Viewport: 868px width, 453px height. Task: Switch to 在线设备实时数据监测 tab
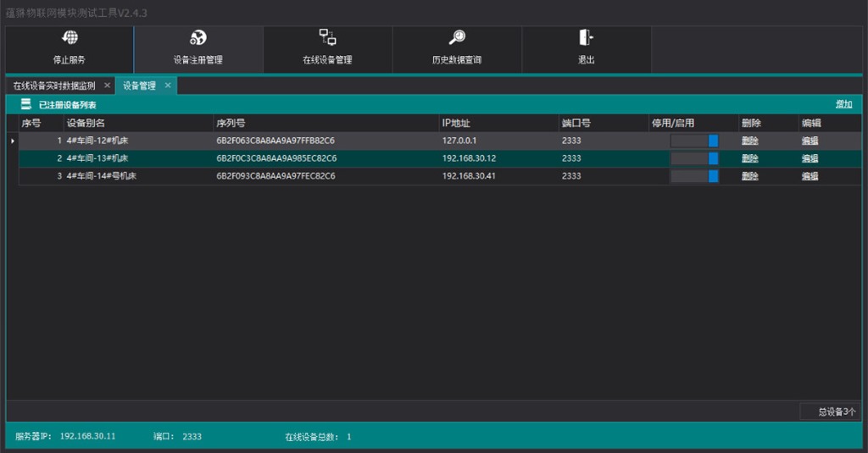pyautogui.click(x=53, y=86)
